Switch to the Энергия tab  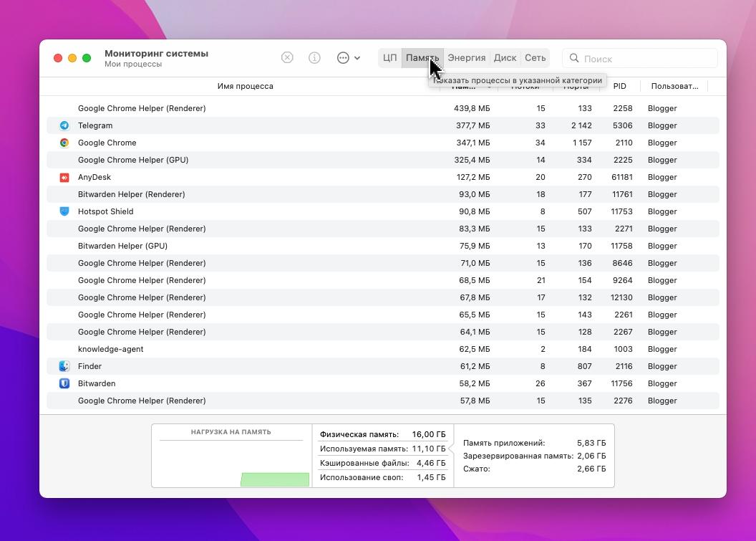466,58
